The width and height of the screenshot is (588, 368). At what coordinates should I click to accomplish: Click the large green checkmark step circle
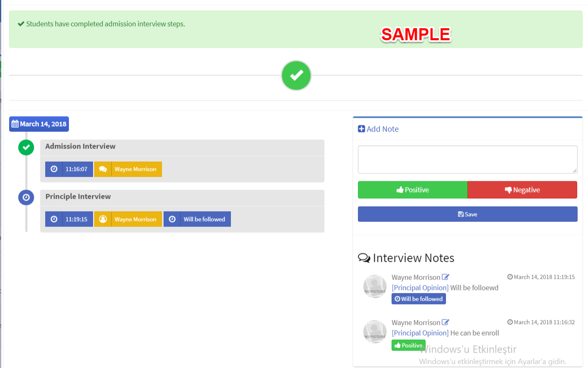click(296, 76)
